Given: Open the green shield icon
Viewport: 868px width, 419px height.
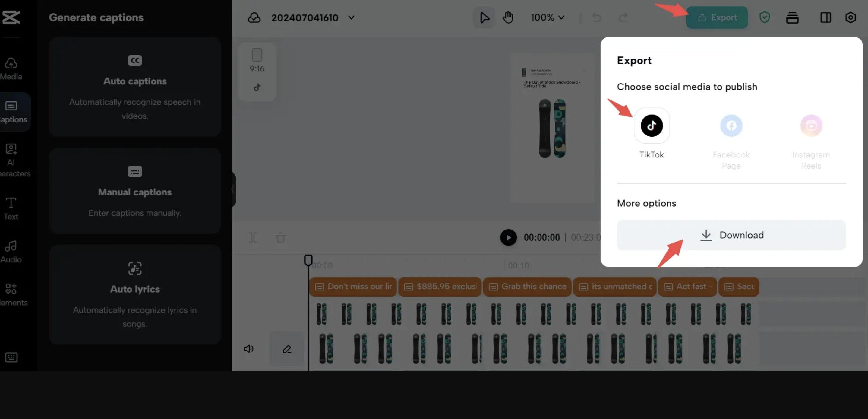Looking at the screenshot, I should point(764,17).
